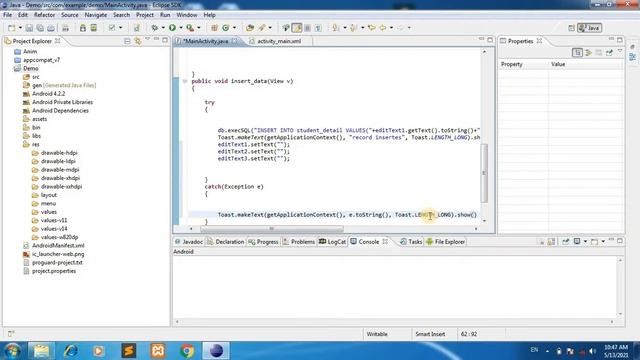The image size is (640, 360).
Task: Open the Navigate menu
Action: pyautogui.click(x=96, y=15)
